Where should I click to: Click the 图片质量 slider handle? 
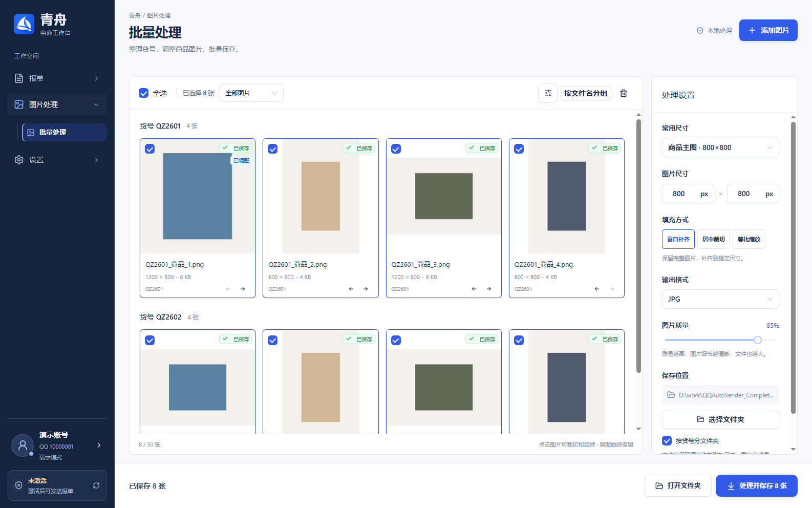758,340
